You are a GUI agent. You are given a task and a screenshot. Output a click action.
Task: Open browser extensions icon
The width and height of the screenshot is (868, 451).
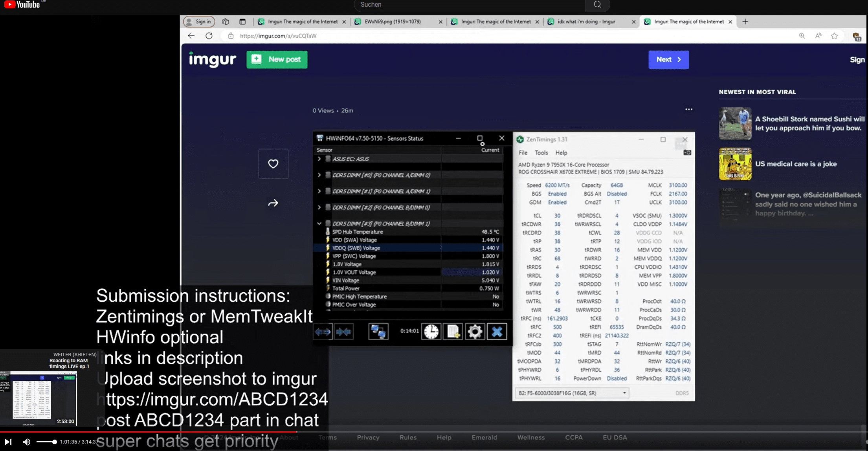(x=857, y=37)
